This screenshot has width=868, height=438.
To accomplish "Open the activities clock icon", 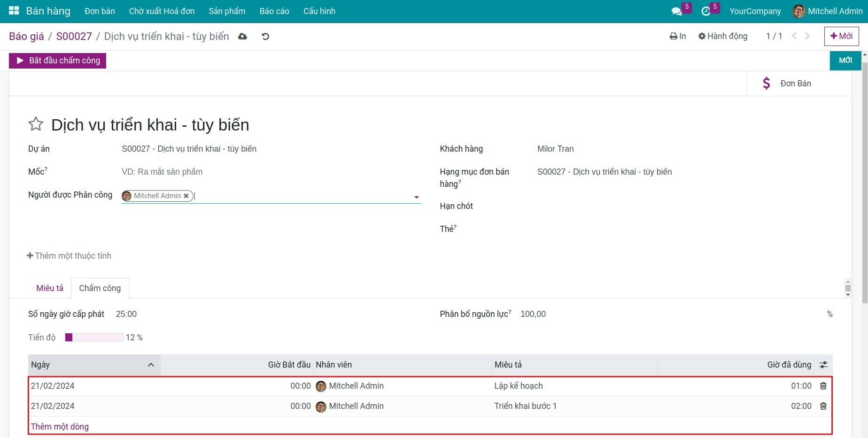I will tap(705, 11).
